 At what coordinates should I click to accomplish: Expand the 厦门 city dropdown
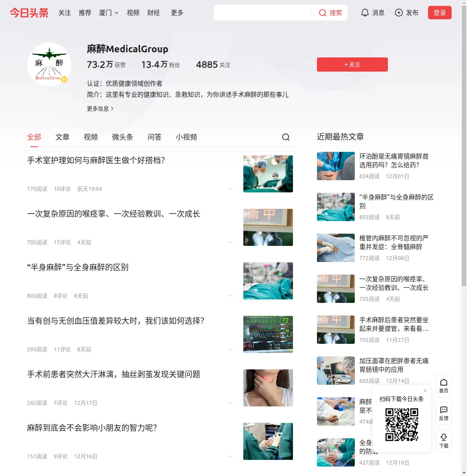pos(109,13)
